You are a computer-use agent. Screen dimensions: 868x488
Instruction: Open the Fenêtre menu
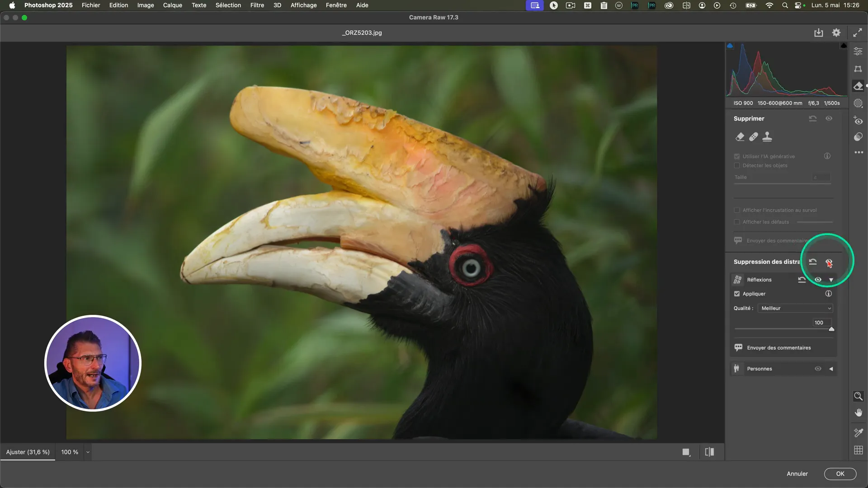click(336, 5)
